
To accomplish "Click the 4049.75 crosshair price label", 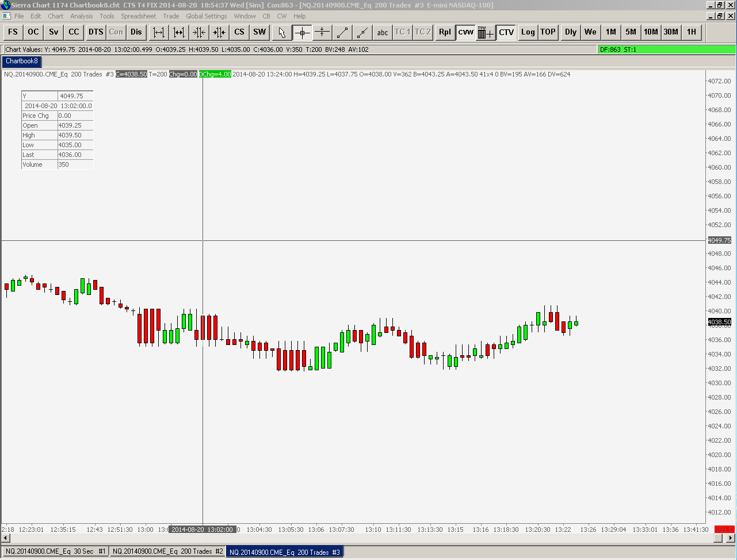I will 719,240.
